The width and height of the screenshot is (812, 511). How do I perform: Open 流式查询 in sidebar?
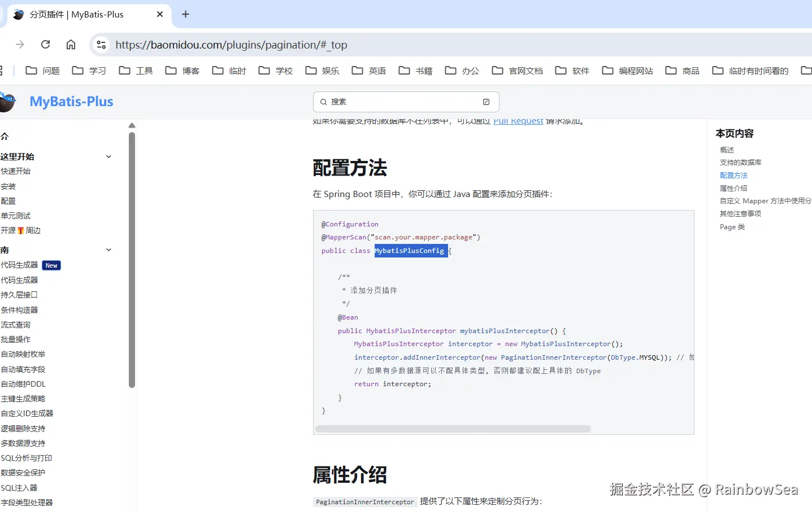[x=16, y=325]
